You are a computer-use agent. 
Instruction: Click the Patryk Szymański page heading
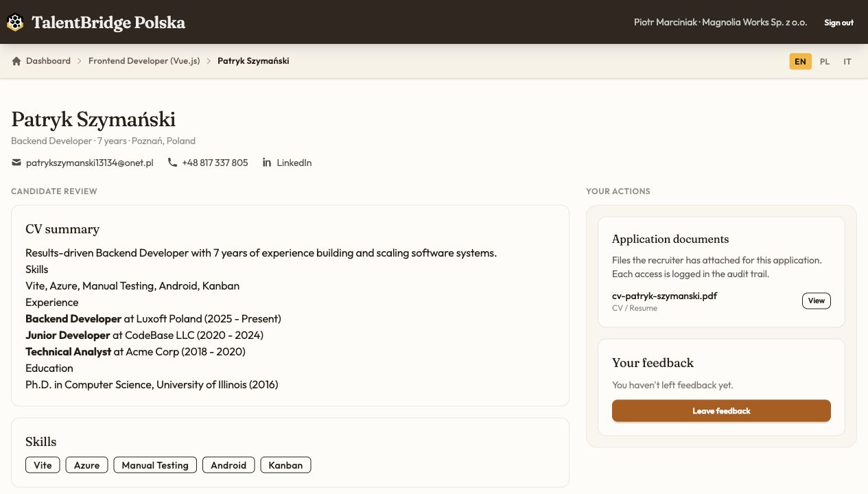point(93,119)
